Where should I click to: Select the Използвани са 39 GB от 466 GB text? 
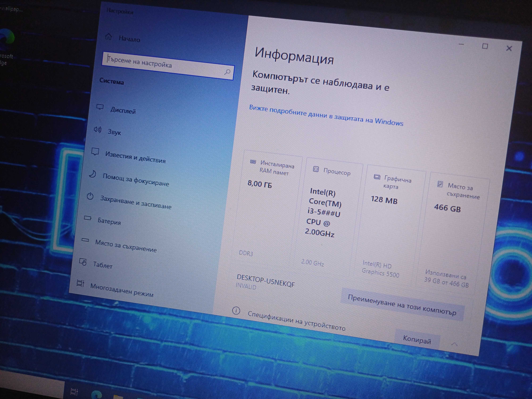click(446, 278)
